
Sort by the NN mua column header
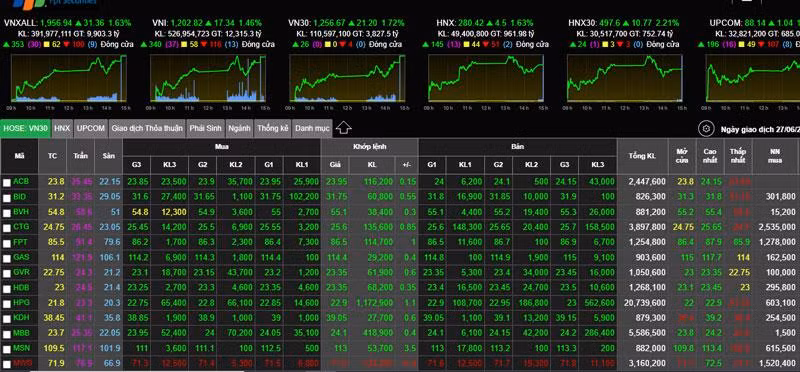coord(776,156)
